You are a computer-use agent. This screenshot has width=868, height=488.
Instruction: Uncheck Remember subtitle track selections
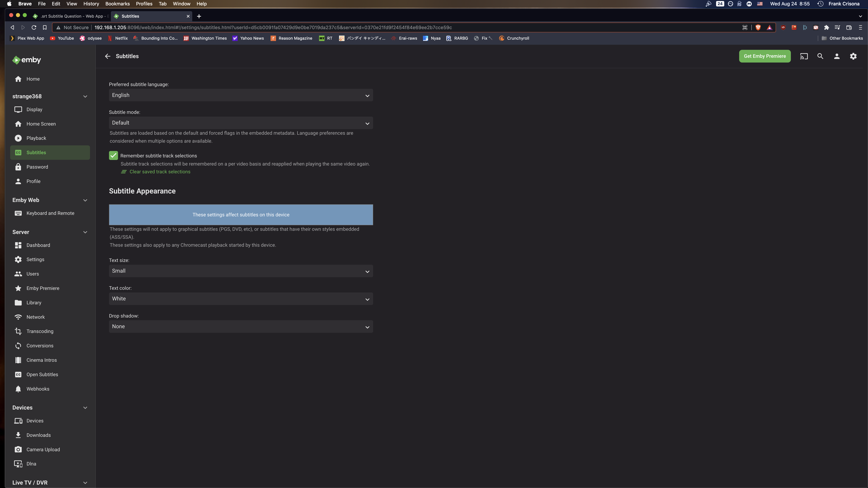click(x=113, y=155)
